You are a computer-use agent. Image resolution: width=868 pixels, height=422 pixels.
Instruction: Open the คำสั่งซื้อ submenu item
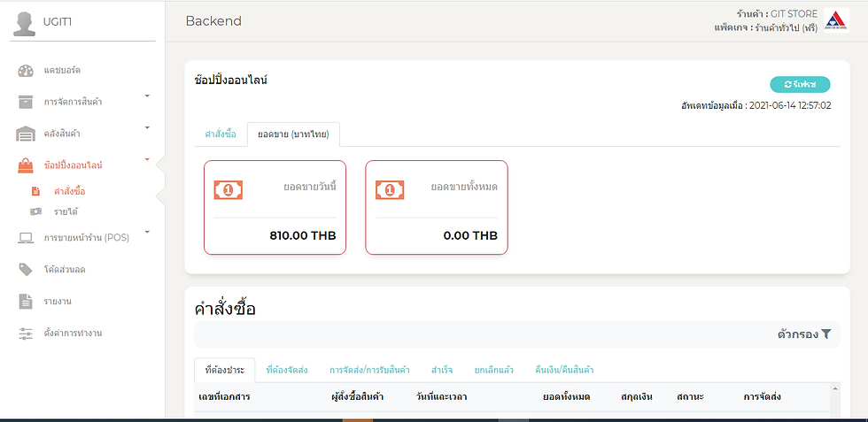70,191
